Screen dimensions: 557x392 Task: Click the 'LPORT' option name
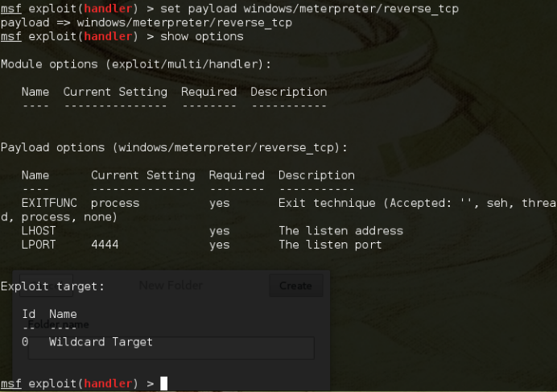(x=39, y=245)
